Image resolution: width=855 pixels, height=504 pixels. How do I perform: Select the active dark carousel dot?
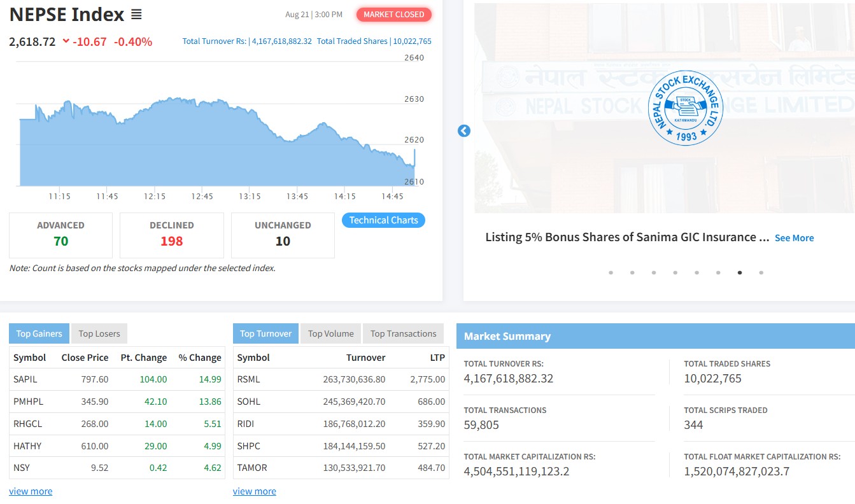click(x=740, y=272)
